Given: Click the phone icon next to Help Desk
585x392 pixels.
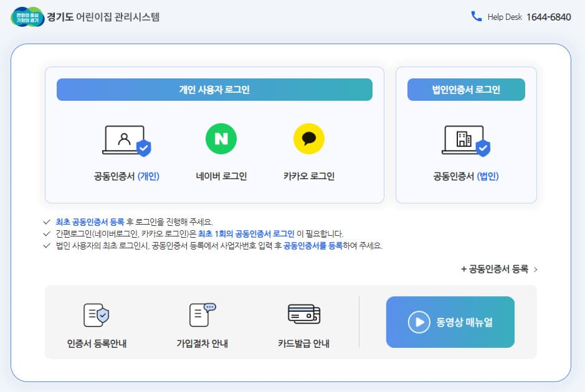Looking at the screenshot, I should (x=475, y=17).
